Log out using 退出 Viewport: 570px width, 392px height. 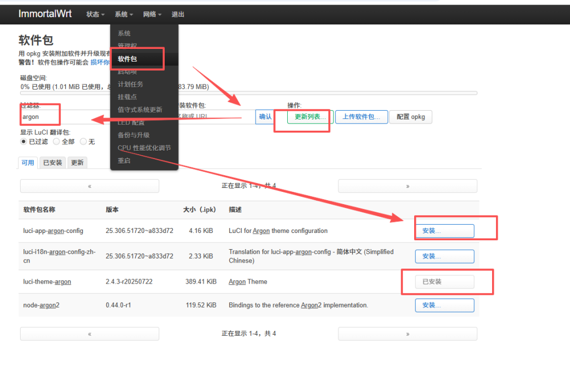178,14
